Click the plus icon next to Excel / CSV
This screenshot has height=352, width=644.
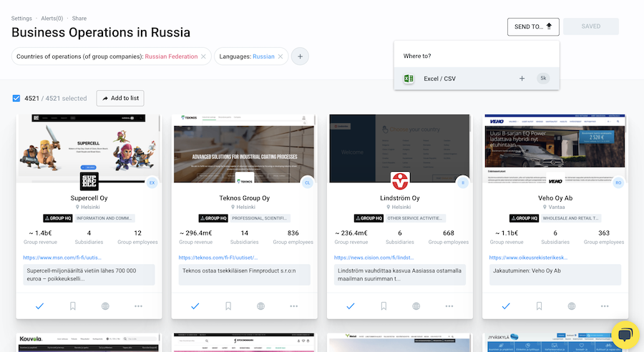tap(522, 79)
